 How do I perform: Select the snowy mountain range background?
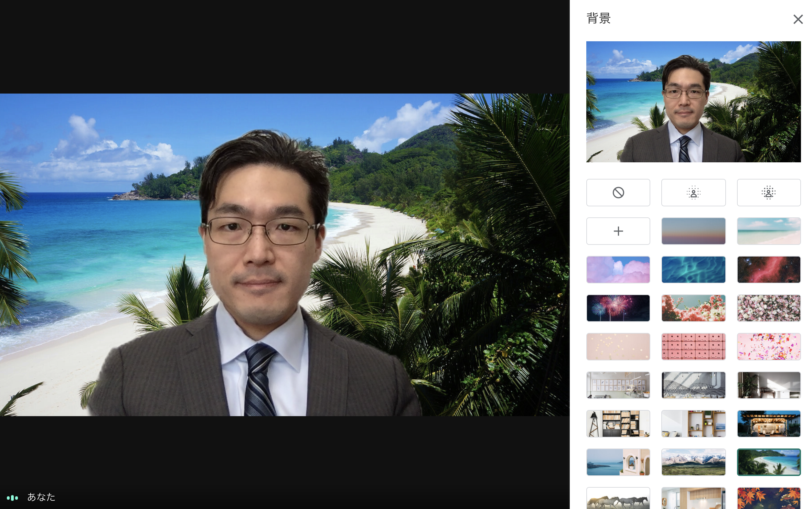(x=693, y=462)
